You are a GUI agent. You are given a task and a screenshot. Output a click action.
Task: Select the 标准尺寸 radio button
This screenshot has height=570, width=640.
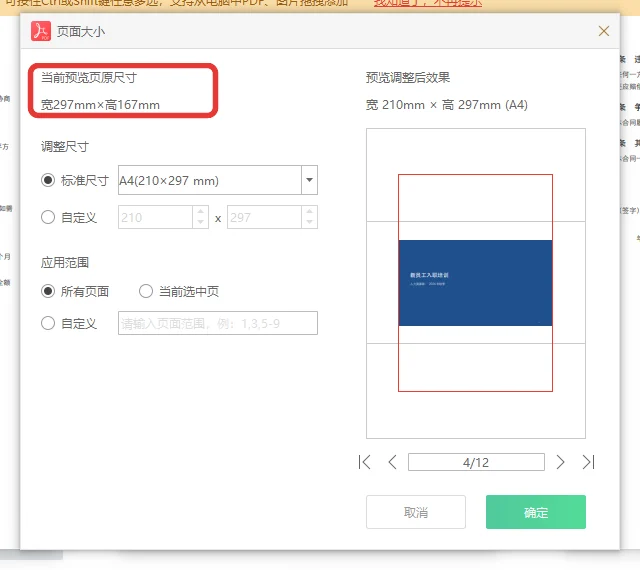[x=48, y=180]
